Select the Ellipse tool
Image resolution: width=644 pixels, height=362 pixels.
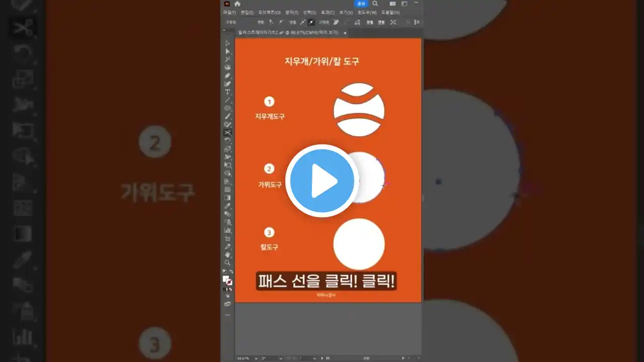(x=228, y=108)
